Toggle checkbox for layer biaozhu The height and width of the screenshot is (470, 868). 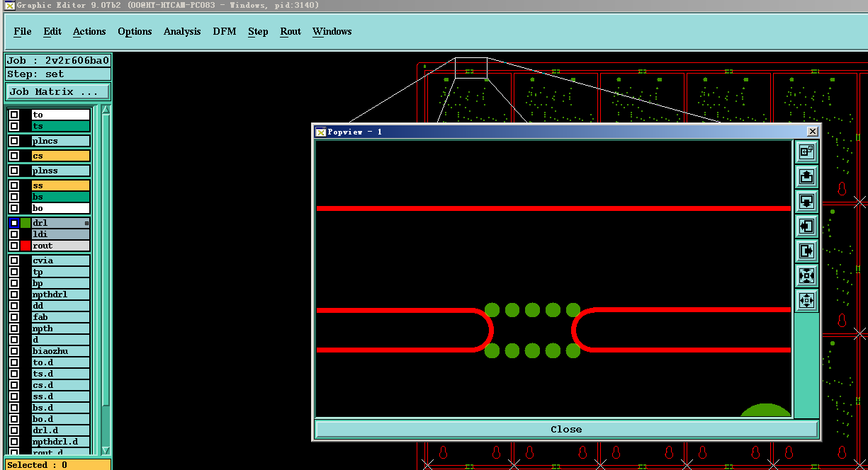14,351
